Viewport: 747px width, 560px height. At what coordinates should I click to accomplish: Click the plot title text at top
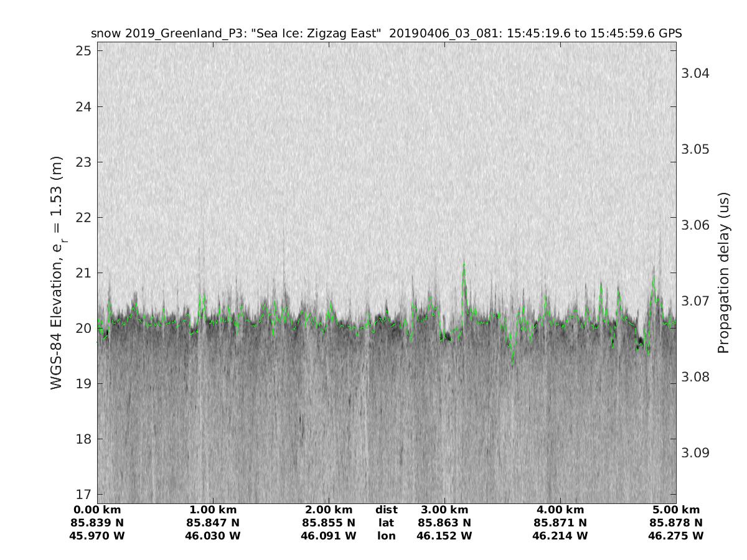coord(386,34)
